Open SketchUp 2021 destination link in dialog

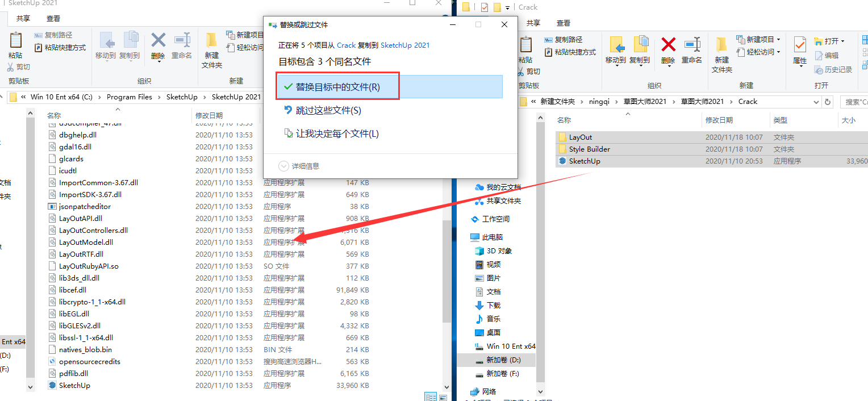pos(405,45)
